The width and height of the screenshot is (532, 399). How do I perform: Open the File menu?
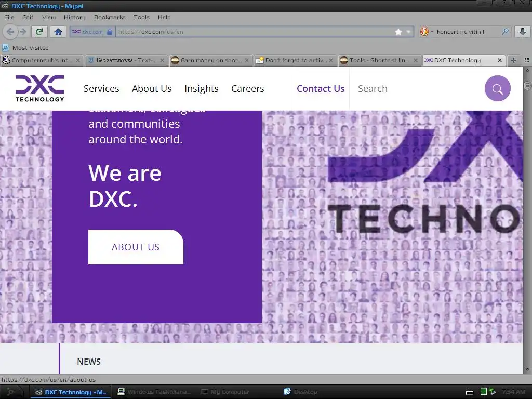tap(9, 17)
